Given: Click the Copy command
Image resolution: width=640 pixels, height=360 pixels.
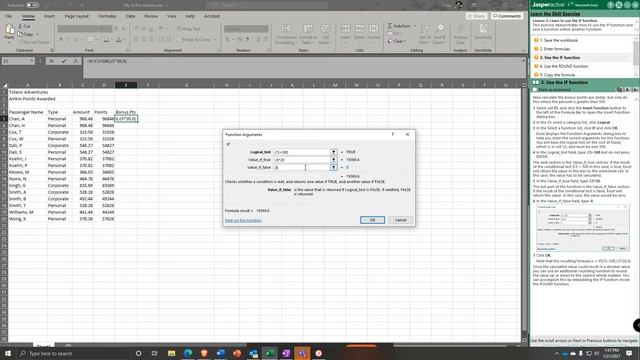Looking at the screenshot, I should pos(25,34).
